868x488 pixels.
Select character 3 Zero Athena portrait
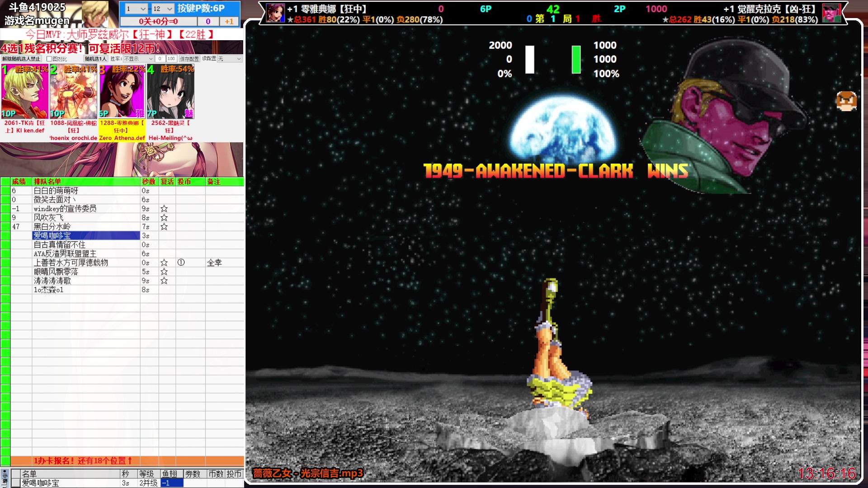[x=122, y=92]
